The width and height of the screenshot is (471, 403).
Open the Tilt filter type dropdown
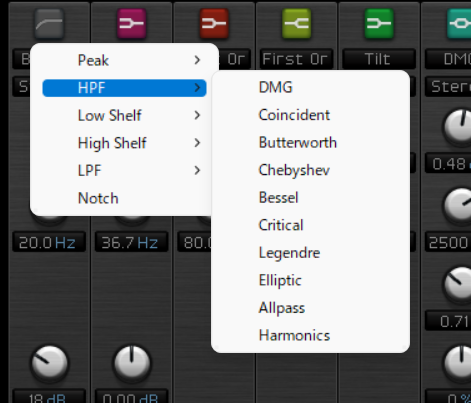[x=379, y=59]
